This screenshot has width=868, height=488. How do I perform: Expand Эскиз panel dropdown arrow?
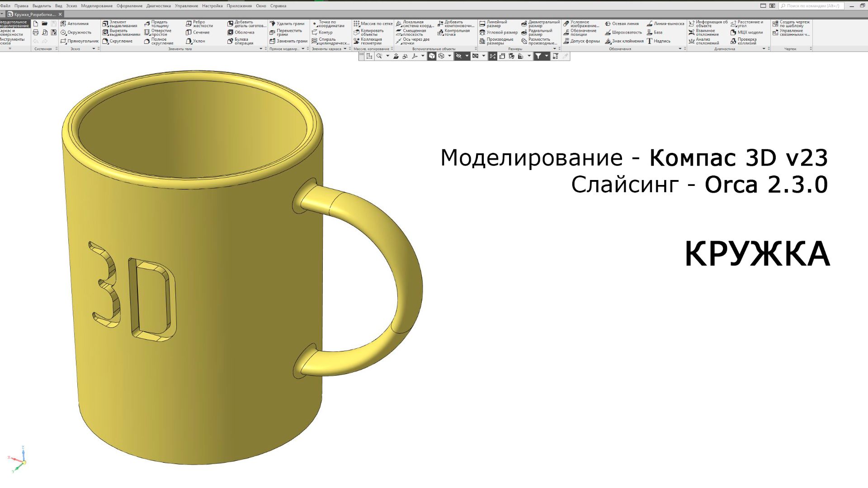(94, 49)
